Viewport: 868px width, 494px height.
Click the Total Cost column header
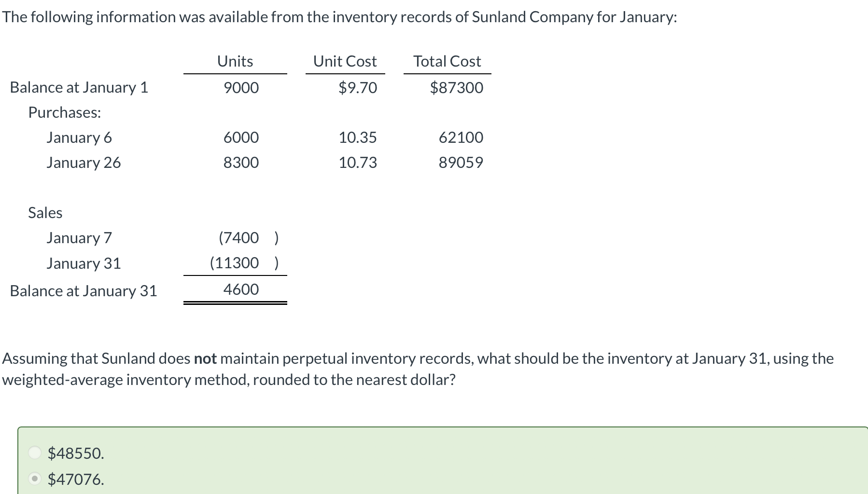point(447,61)
